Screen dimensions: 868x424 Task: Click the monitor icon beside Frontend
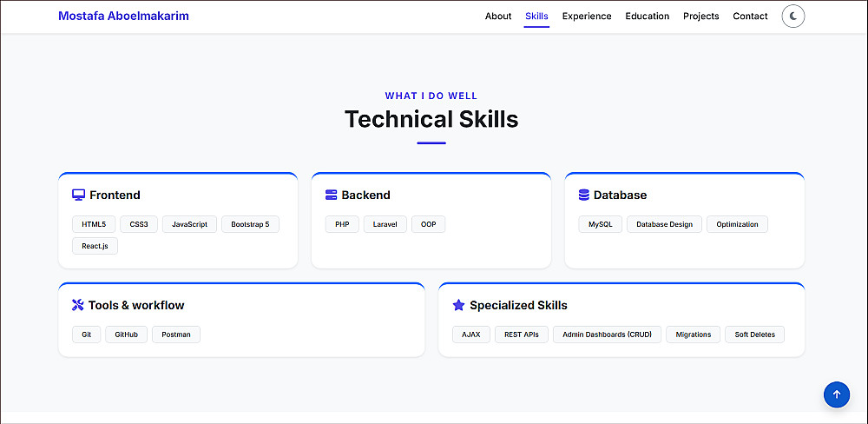point(79,195)
